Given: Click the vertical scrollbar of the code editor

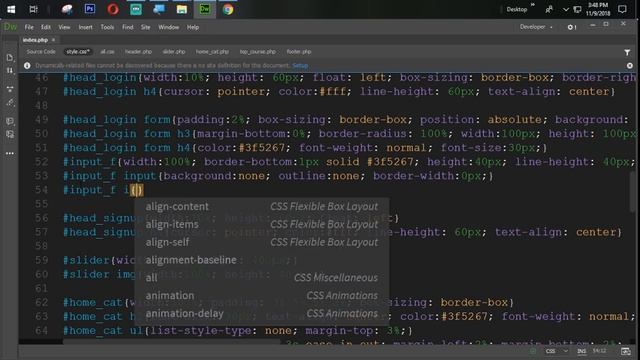Looking at the screenshot, I should [632, 192].
